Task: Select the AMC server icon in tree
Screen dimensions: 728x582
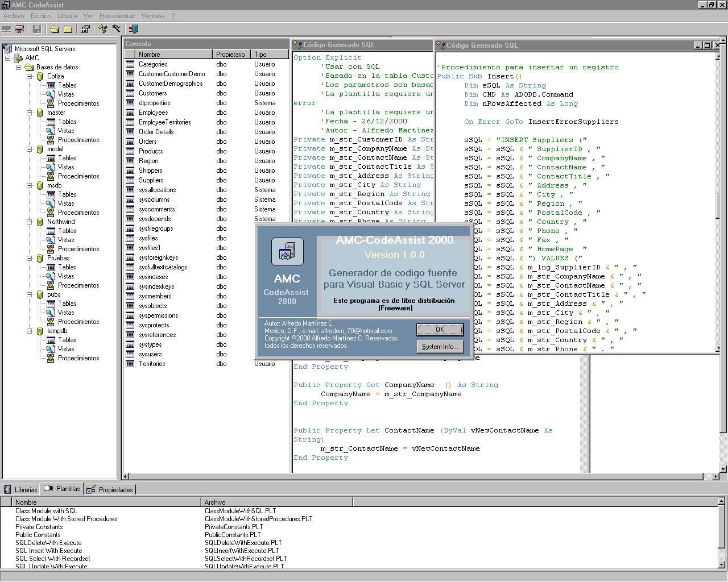Action: 18,58
